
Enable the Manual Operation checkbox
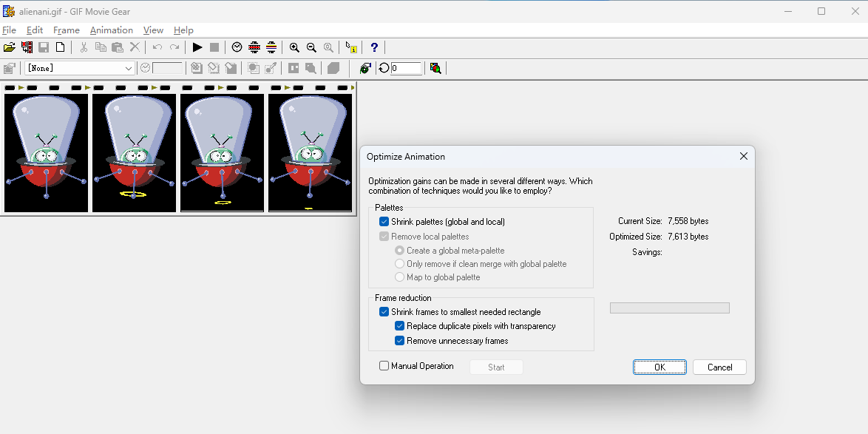pos(384,366)
